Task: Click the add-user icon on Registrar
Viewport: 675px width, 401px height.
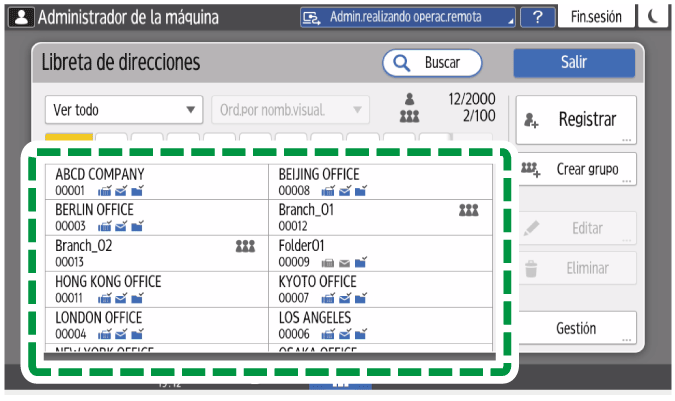Action: [x=532, y=120]
